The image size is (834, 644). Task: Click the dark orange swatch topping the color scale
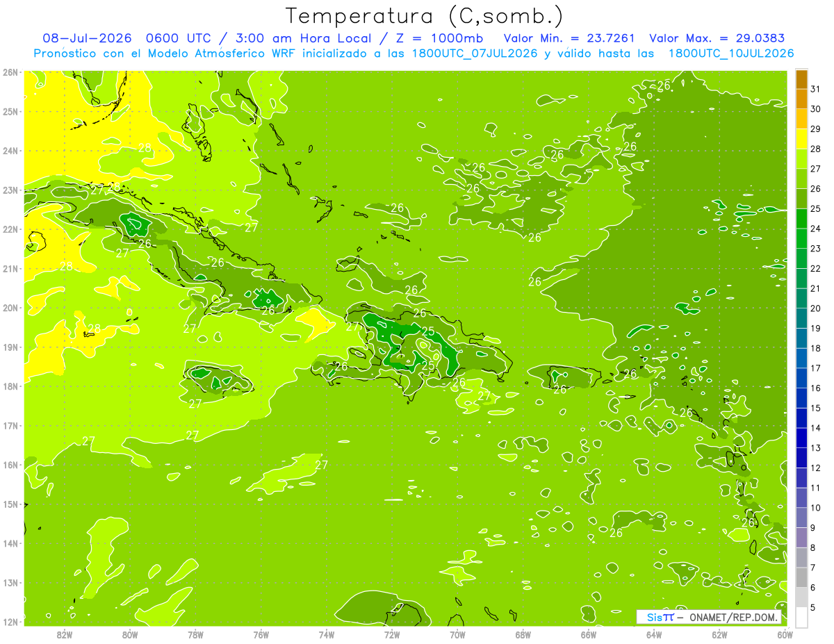(x=801, y=79)
